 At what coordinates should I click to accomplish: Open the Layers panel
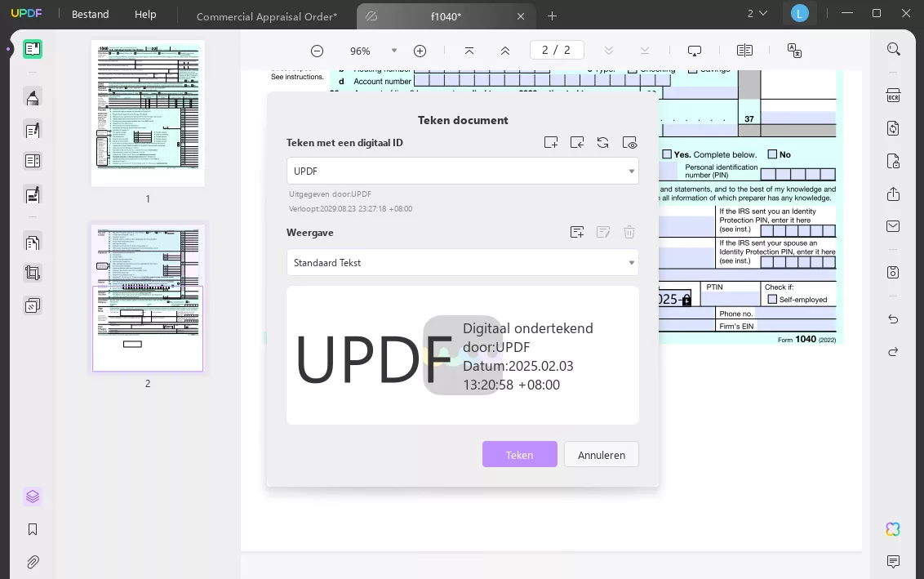click(x=33, y=497)
